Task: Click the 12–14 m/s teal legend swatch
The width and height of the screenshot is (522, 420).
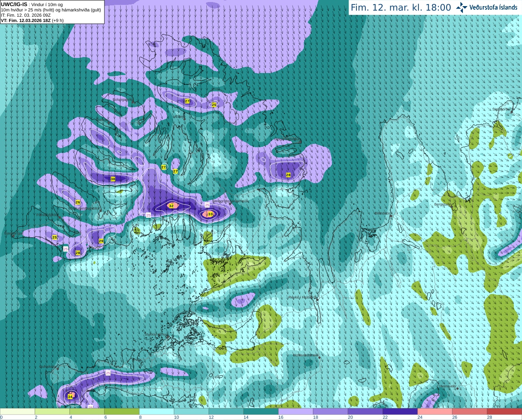Action: click(x=226, y=411)
